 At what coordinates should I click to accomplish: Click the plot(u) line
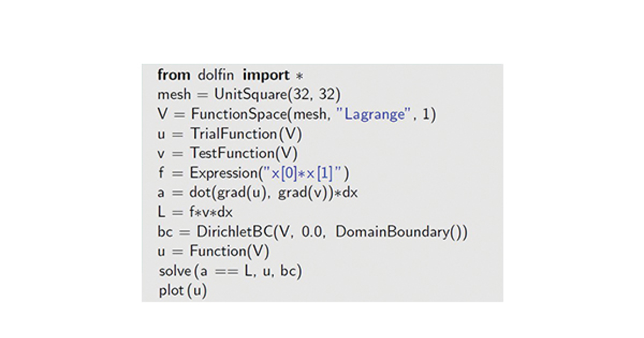pyautogui.click(x=182, y=291)
